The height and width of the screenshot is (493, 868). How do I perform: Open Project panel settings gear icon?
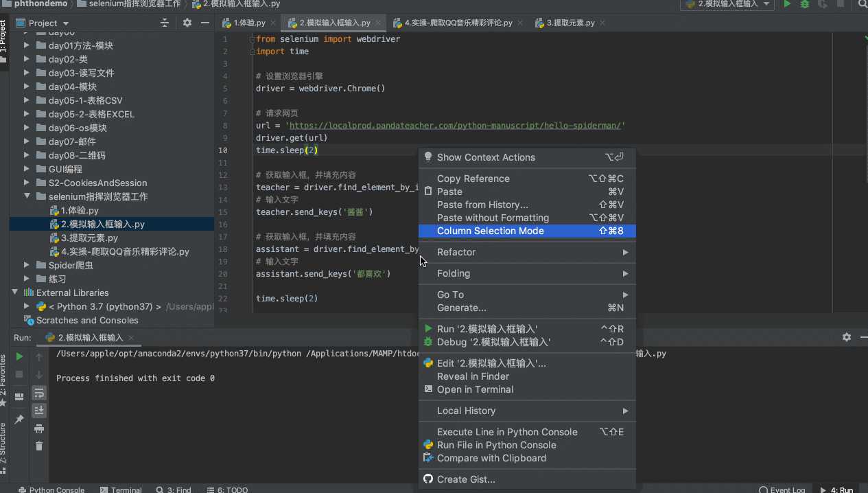coord(187,23)
